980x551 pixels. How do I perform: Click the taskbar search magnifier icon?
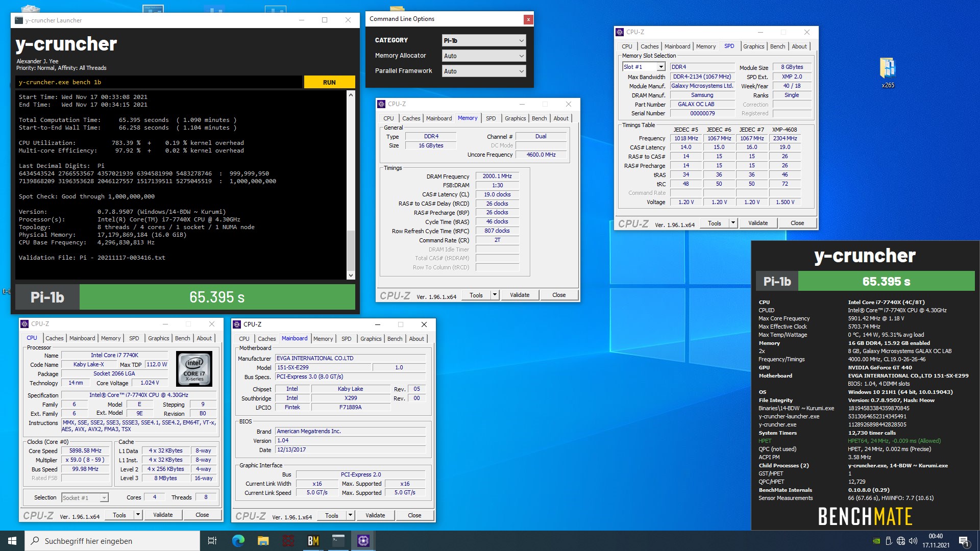(x=35, y=541)
